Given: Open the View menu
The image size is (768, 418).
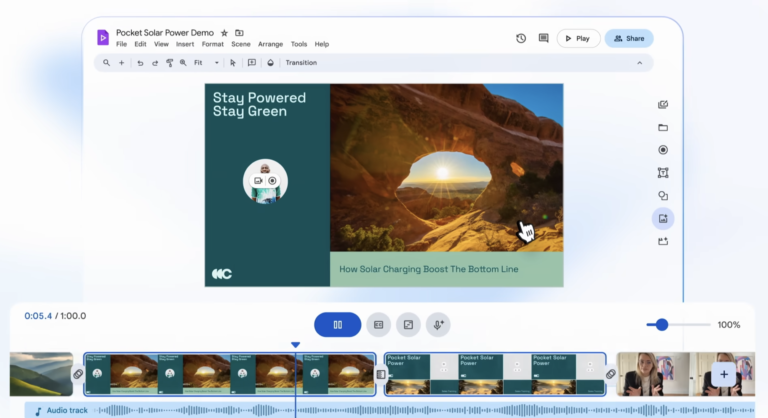Looking at the screenshot, I should (161, 44).
